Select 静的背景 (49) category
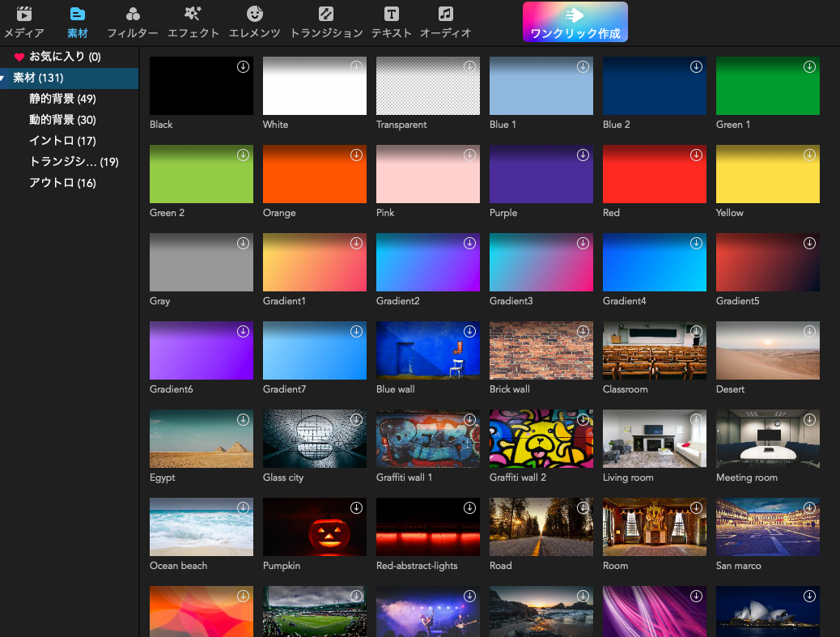Viewport: 840px width, 637px height. pyautogui.click(x=62, y=99)
